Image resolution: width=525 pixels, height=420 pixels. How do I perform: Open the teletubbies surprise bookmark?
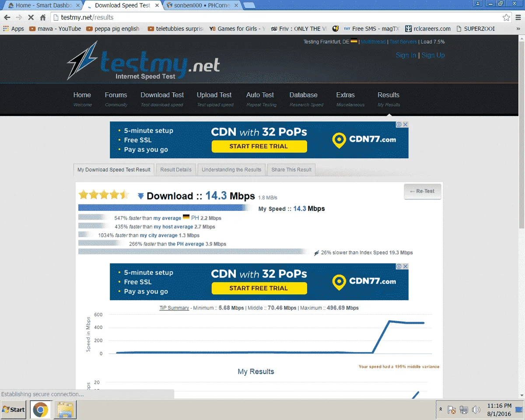click(x=175, y=28)
